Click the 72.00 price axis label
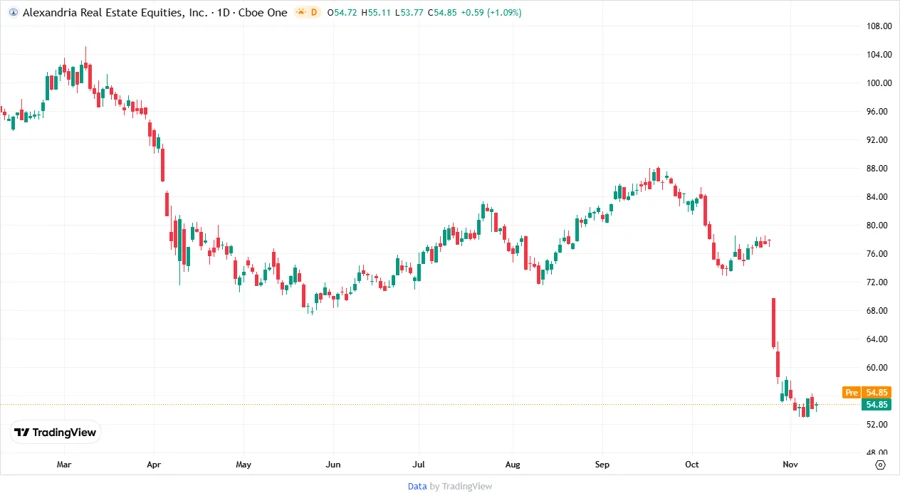Image resolution: width=900 pixels, height=498 pixels. [x=879, y=282]
